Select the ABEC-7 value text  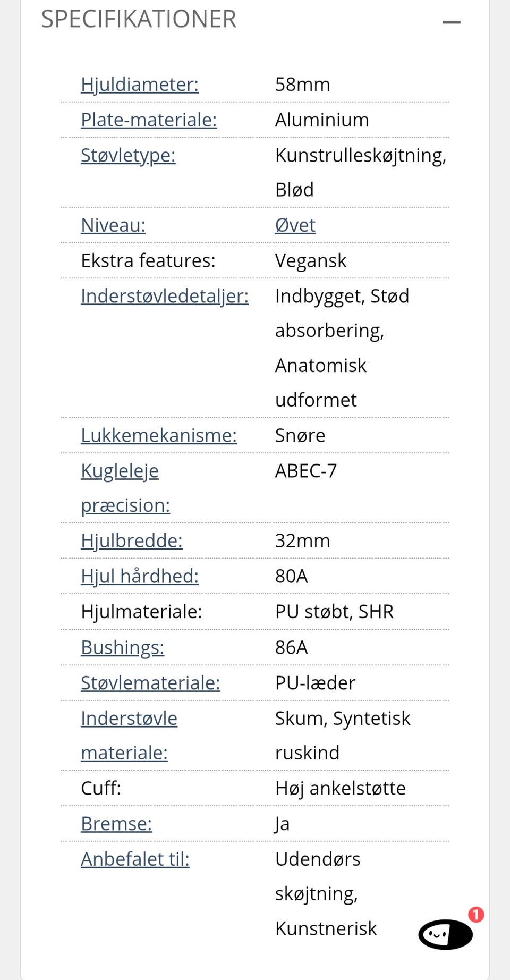pos(306,471)
